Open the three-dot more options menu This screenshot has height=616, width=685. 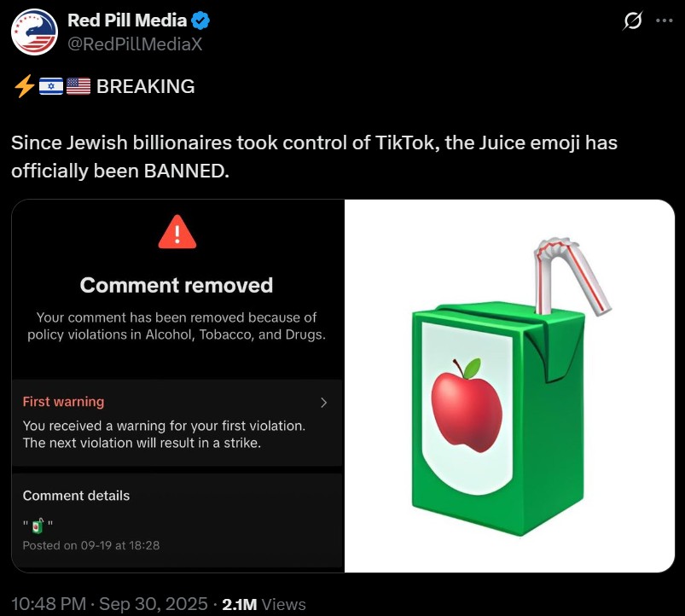[x=665, y=22]
